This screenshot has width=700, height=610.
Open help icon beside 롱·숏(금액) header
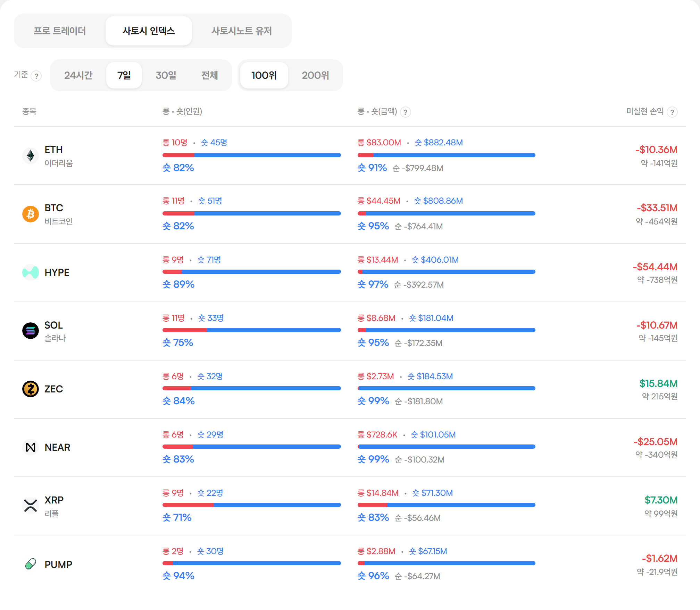pos(405,112)
